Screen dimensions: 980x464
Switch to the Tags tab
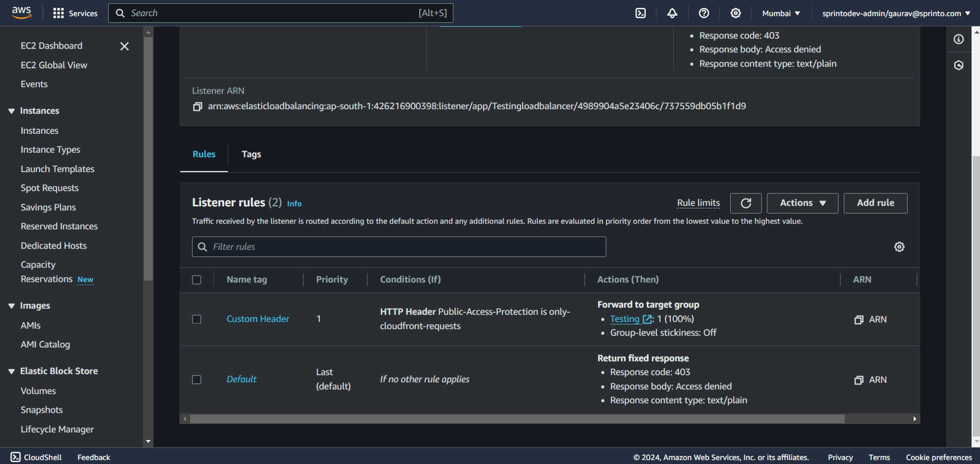point(251,154)
